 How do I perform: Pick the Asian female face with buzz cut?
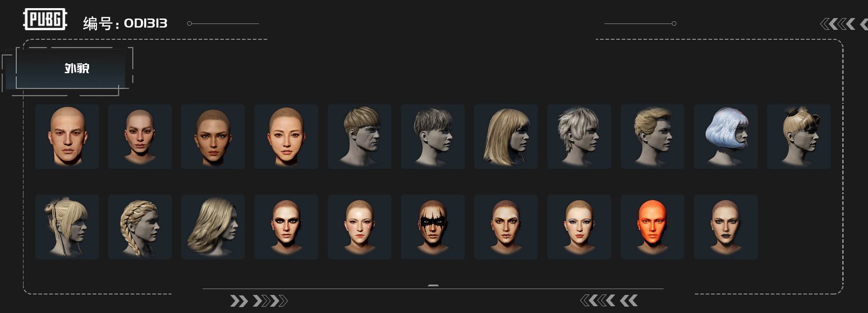(x=286, y=136)
